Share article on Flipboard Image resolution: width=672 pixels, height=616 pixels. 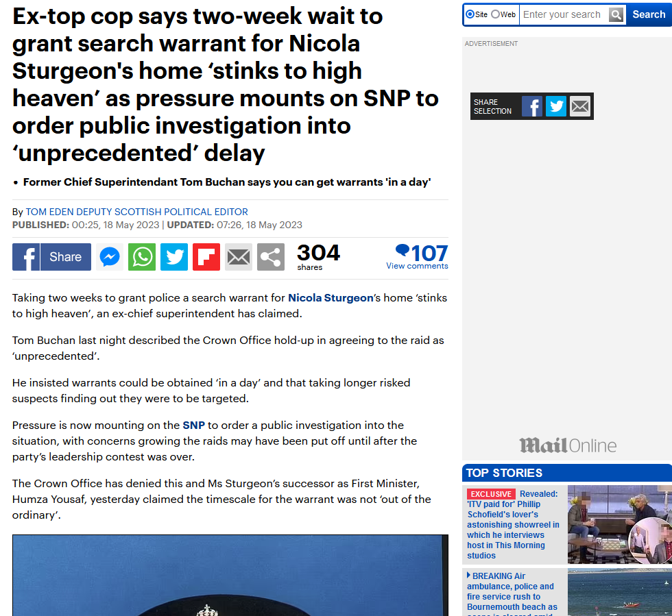pos(206,257)
